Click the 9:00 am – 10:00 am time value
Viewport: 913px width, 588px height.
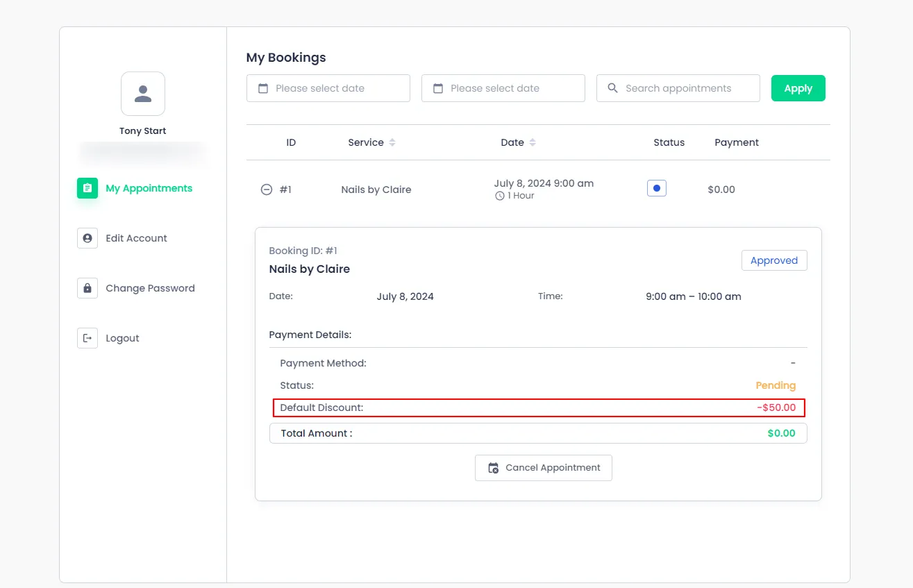[x=694, y=296]
